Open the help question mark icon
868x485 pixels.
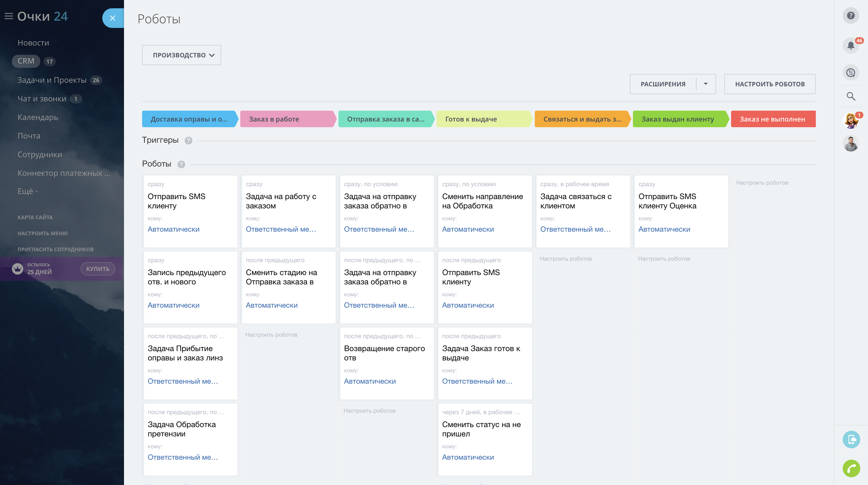pos(850,16)
